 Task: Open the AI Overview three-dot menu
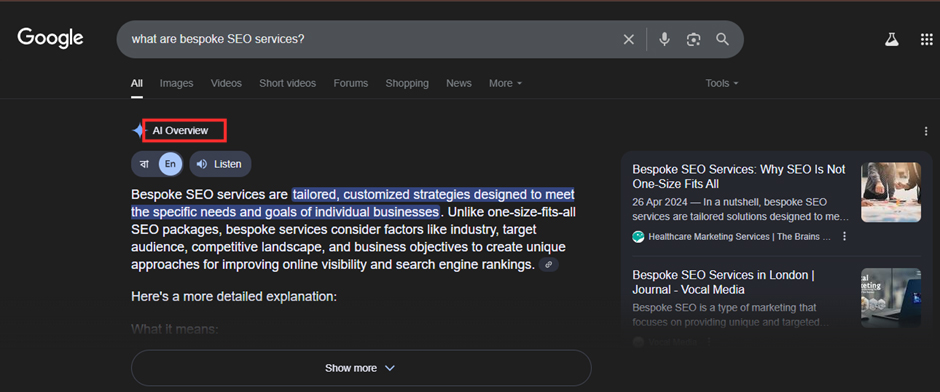click(x=926, y=131)
